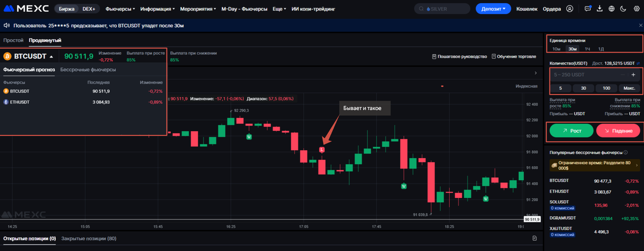
Task: Click the M-Day - Фьючерсы menu item
Action: (244, 9)
